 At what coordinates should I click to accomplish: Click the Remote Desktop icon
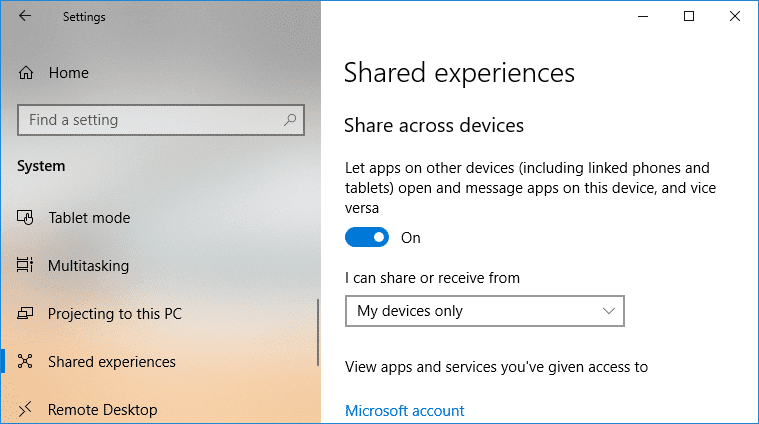26,409
